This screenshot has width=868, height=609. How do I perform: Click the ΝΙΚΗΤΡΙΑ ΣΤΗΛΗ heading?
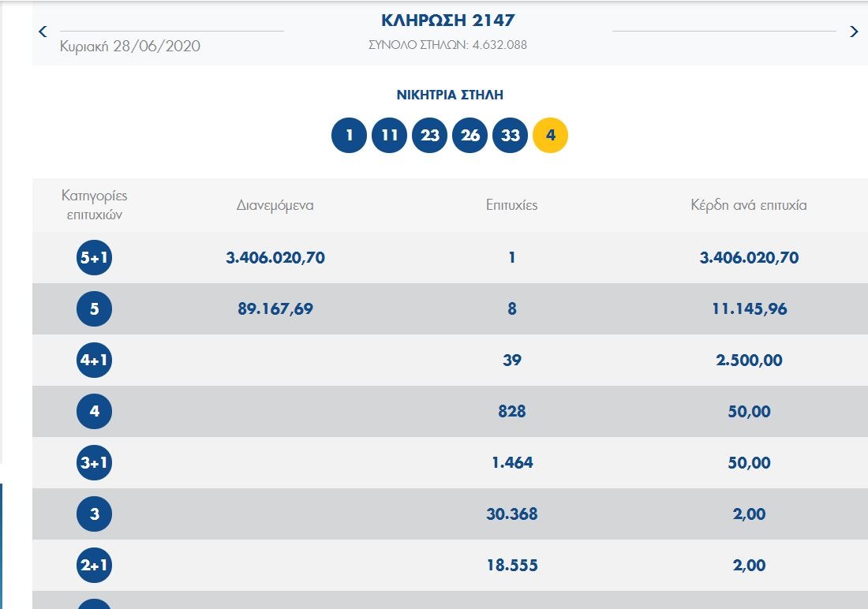pyautogui.click(x=449, y=95)
